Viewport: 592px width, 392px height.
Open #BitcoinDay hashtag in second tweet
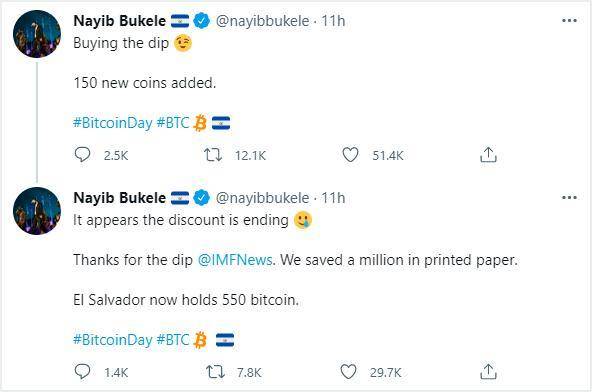coord(113,340)
